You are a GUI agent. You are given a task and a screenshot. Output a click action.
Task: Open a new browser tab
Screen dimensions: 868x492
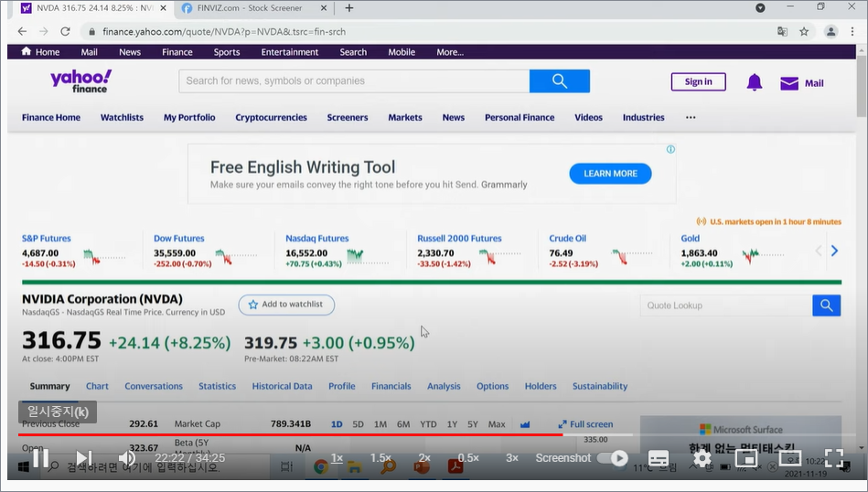pyautogui.click(x=348, y=7)
